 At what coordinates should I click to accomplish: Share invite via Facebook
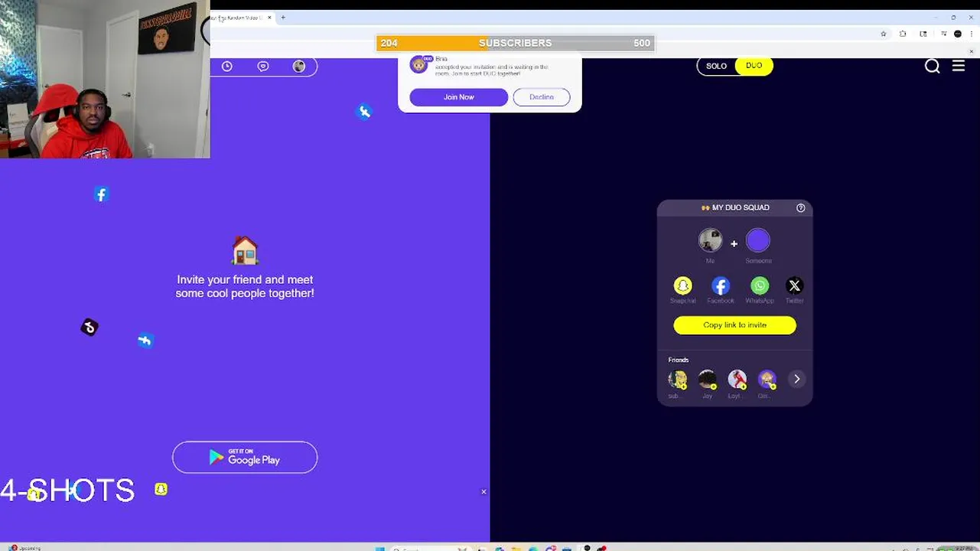click(721, 285)
